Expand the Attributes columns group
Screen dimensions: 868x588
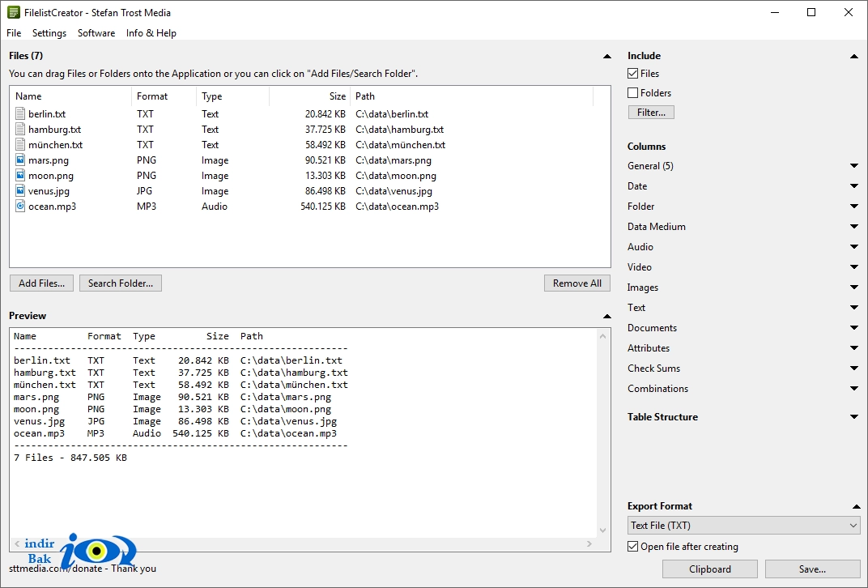(853, 347)
